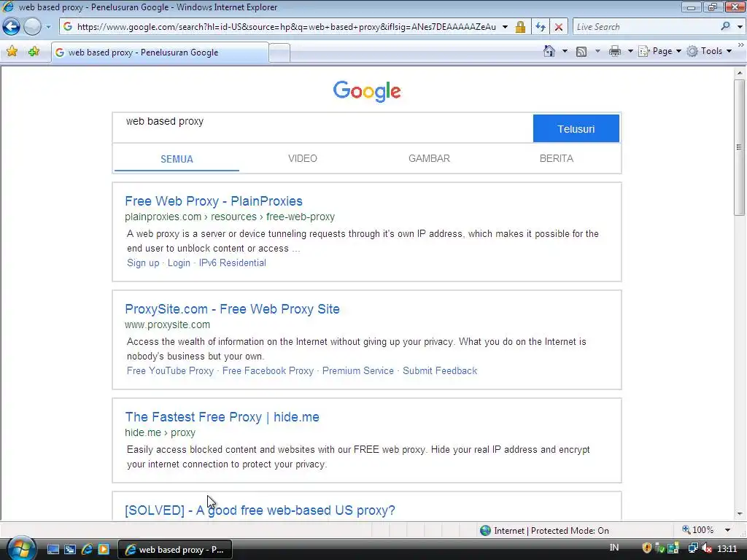Open the Favorites Center star icon
Image resolution: width=747 pixels, height=560 pixels.
click(x=12, y=51)
